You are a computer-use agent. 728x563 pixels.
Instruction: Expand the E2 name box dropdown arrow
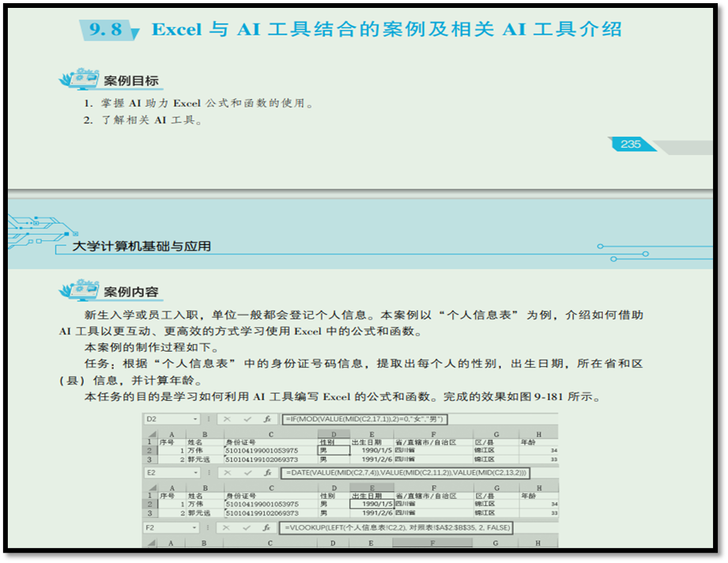click(195, 473)
